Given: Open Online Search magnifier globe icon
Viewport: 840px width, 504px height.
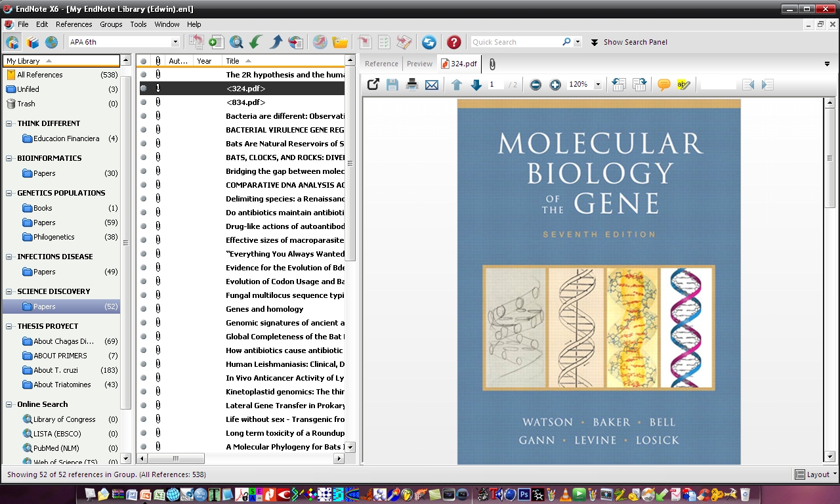Looking at the screenshot, I should tap(236, 42).
